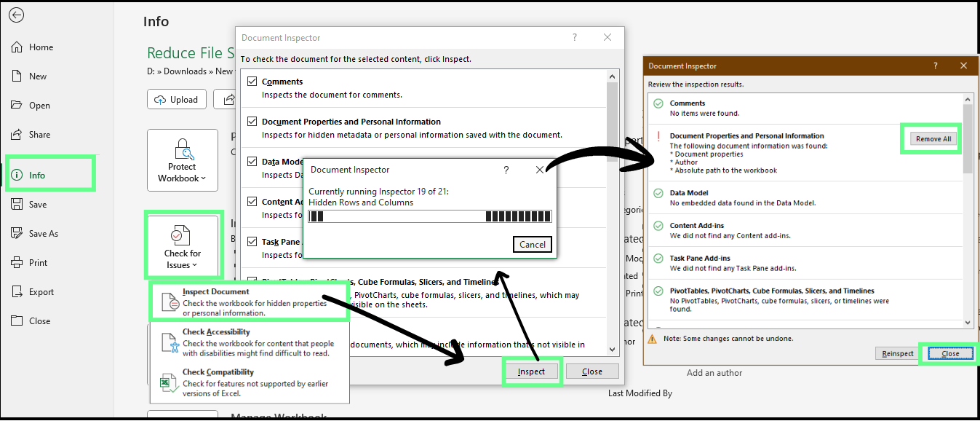Click the running inspector progress bar

(x=429, y=216)
